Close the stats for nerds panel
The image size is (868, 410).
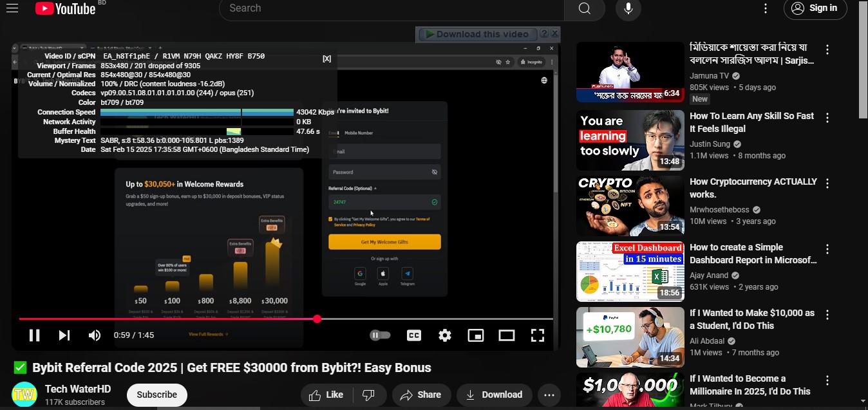(327, 59)
